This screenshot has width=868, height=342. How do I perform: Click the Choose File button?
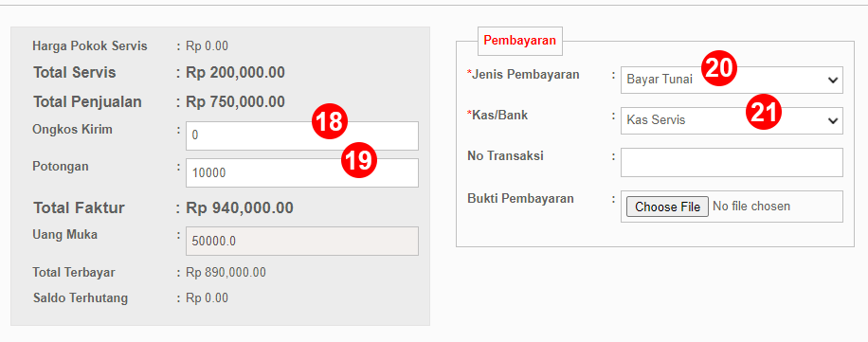[x=667, y=207]
